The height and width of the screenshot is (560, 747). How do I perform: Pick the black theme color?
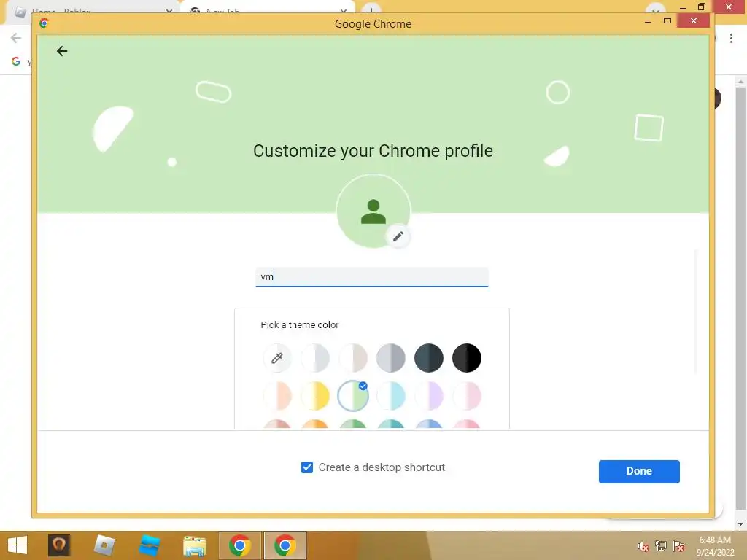(x=467, y=357)
